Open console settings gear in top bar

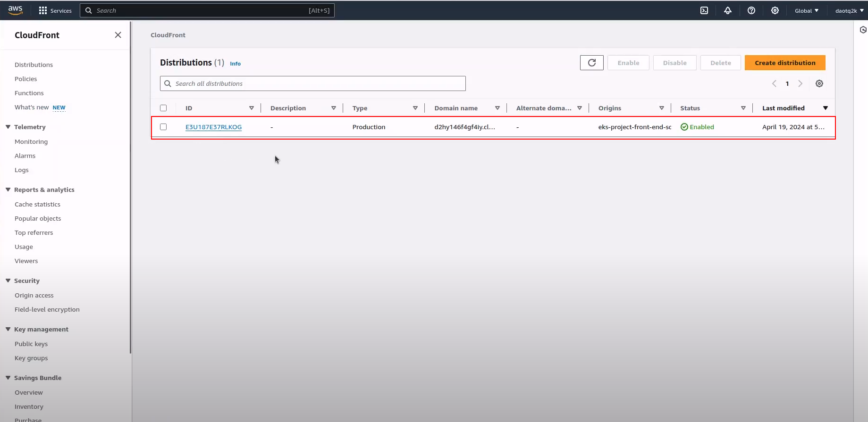click(x=775, y=10)
